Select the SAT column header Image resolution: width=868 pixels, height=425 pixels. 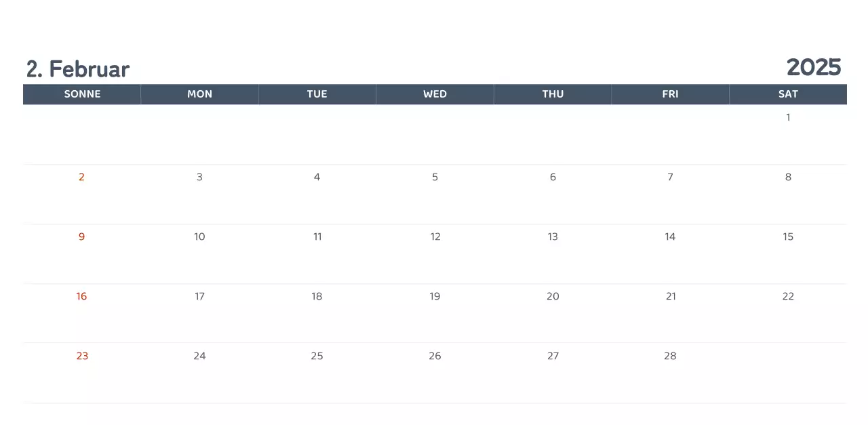(x=788, y=94)
